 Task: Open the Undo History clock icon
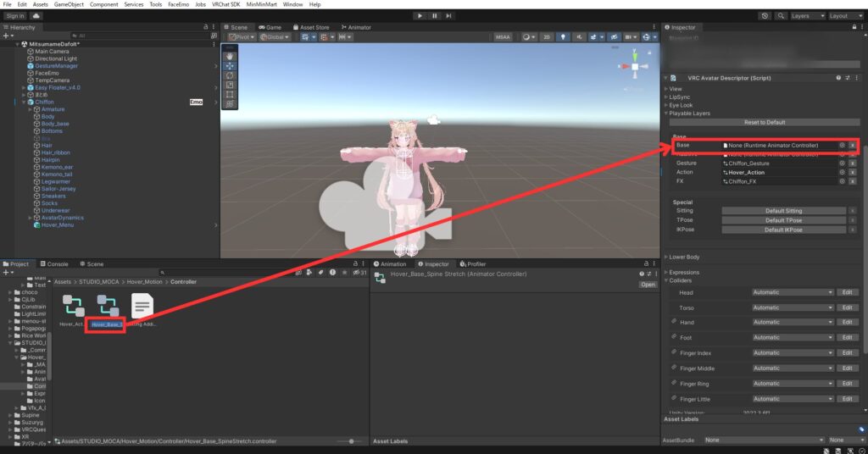(x=765, y=15)
